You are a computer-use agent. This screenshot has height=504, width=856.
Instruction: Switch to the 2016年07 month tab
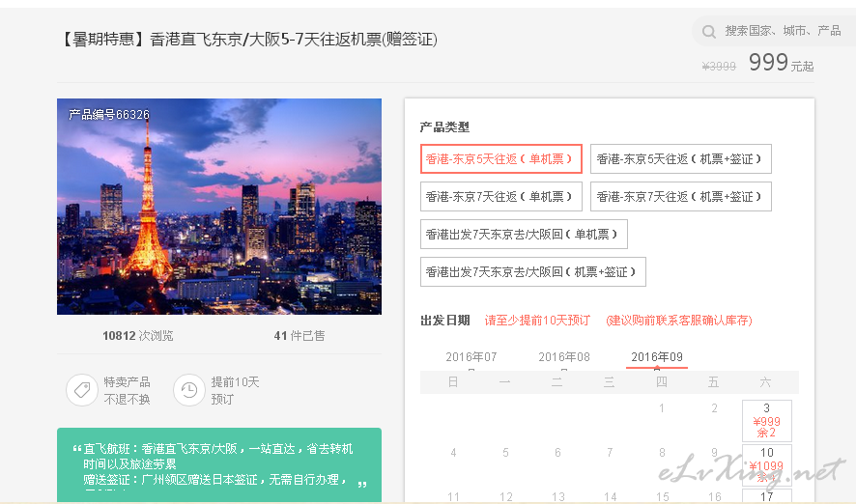click(471, 356)
